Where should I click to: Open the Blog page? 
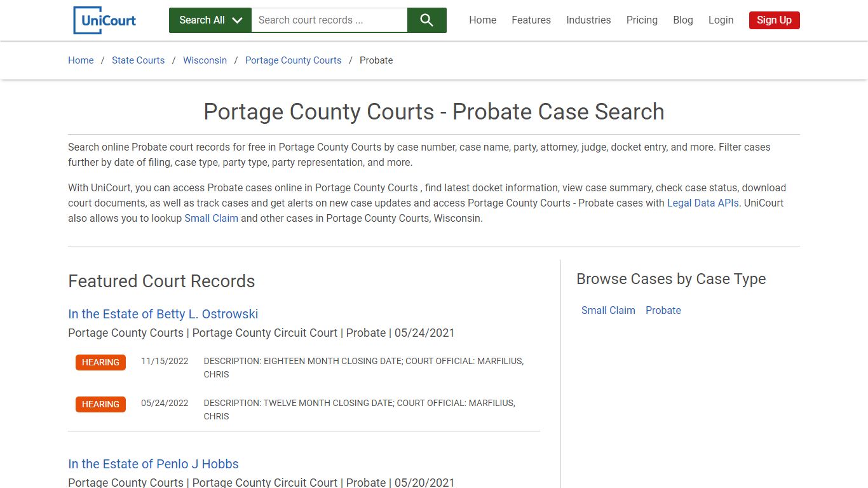pyautogui.click(x=682, y=20)
